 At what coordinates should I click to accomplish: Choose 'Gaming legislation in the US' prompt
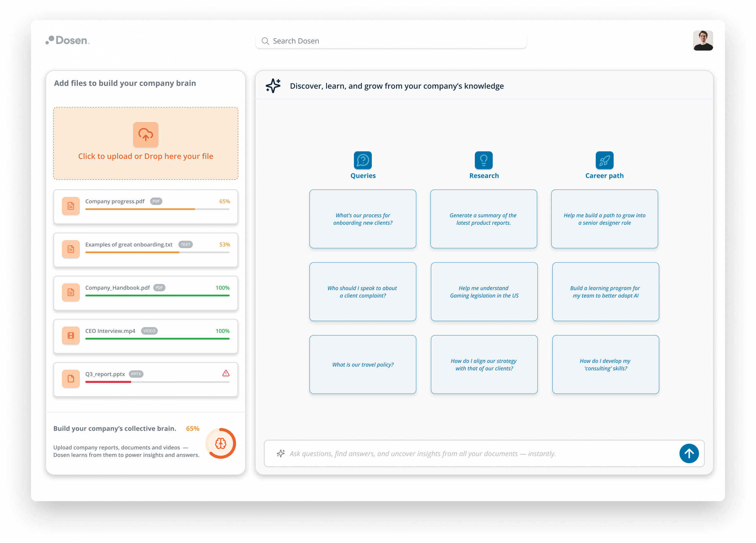[484, 292]
